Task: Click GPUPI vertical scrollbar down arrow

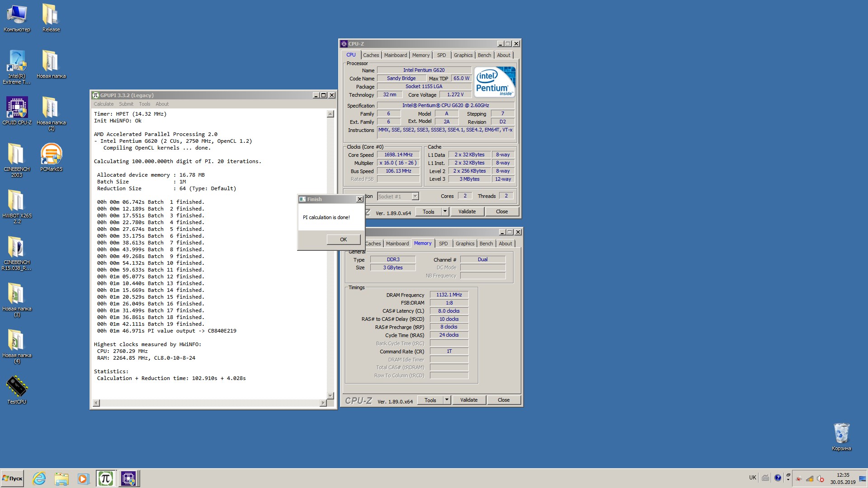Action: tap(330, 395)
